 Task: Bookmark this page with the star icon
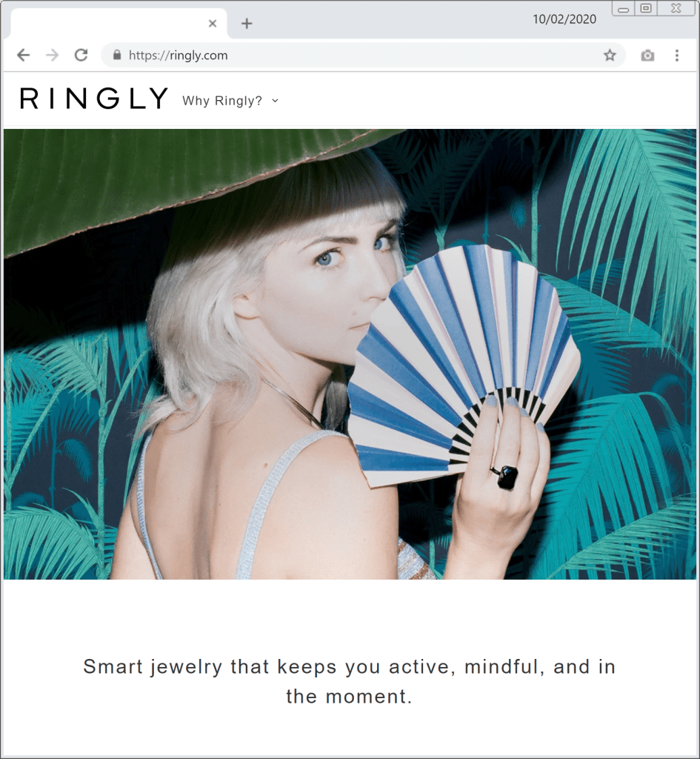(x=610, y=55)
